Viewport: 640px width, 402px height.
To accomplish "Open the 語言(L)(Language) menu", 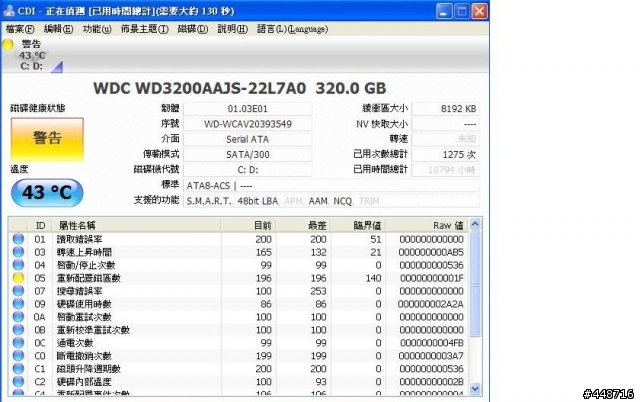I will [x=292, y=29].
